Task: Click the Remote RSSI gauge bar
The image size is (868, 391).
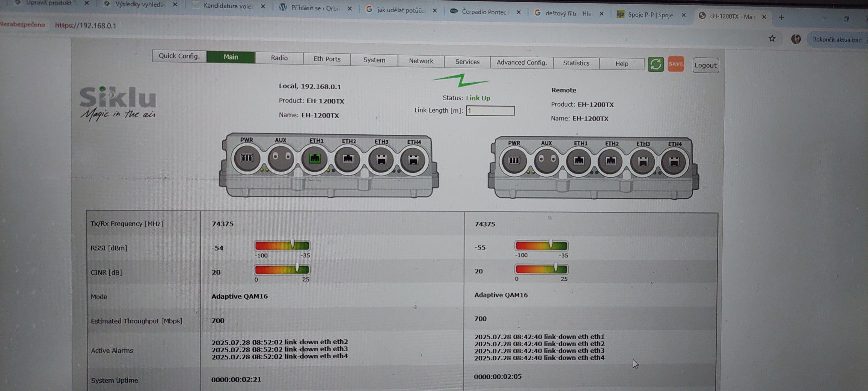Action: [x=541, y=246]
